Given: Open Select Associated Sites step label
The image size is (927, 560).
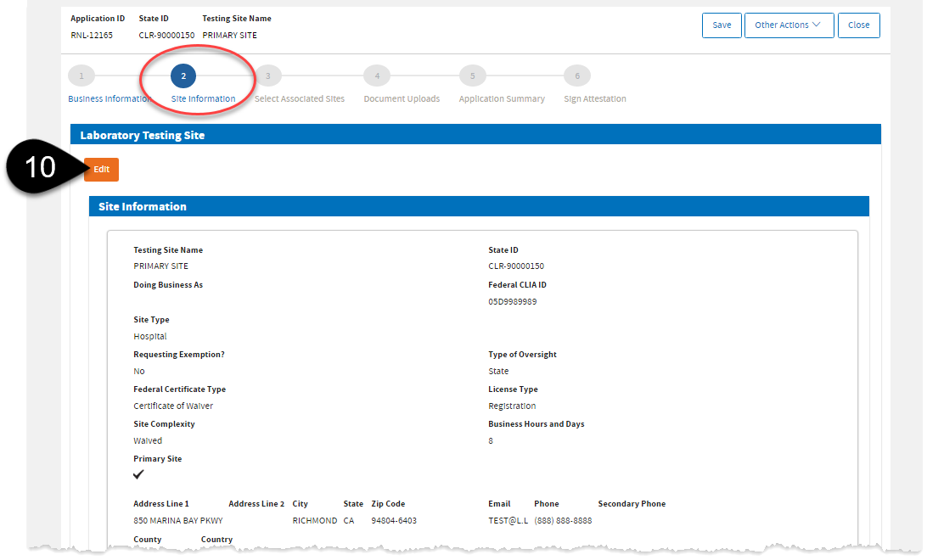Looking at the screenshot, I should tap(300, 99).
